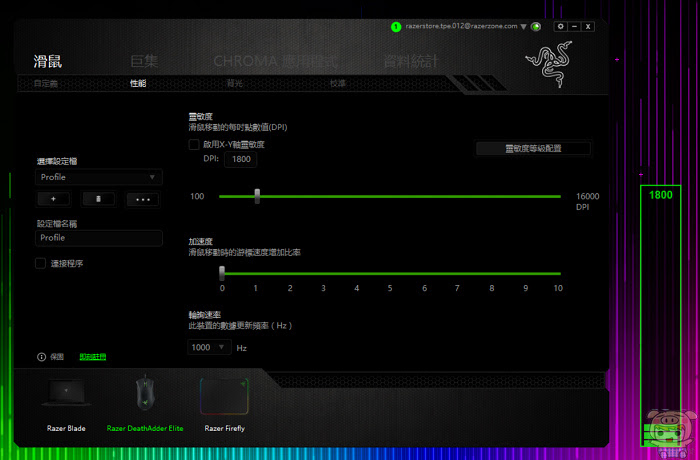Switch to the 巨集 macros tab
The height and width of the screenshot is (460, 700).
(144, 61)
